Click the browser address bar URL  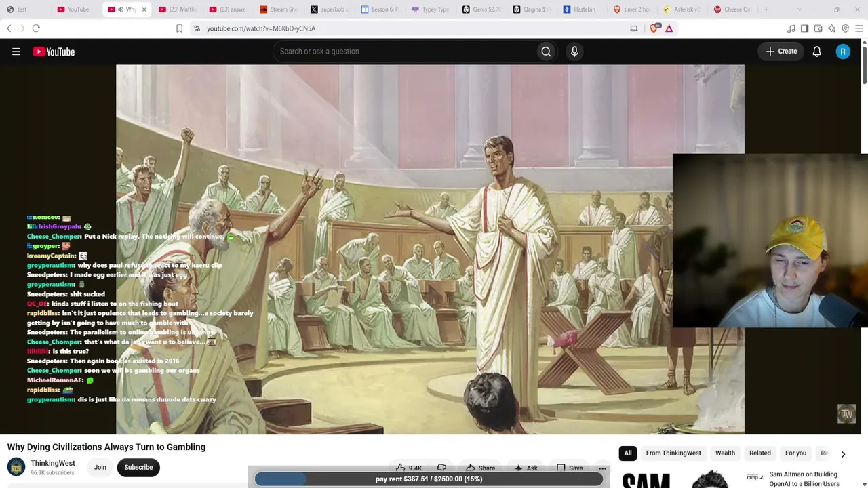261,28
